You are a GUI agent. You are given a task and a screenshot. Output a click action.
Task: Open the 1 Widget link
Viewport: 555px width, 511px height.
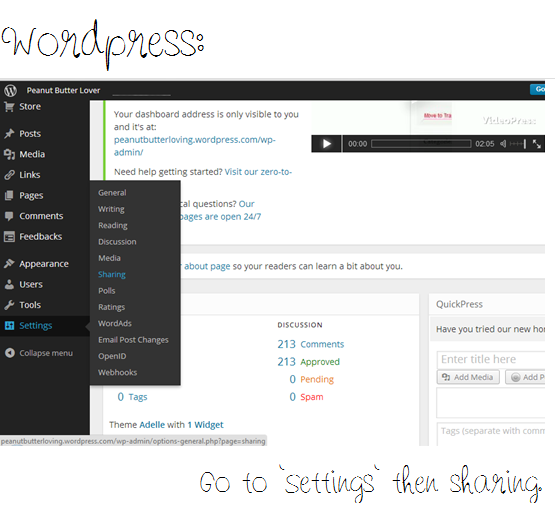click(x=205, y=425)
